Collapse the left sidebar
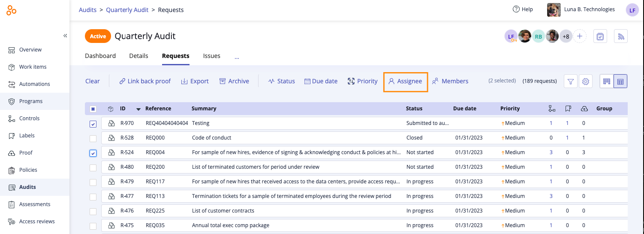This screenshot has height=234, width=644. tap(65, 36)
